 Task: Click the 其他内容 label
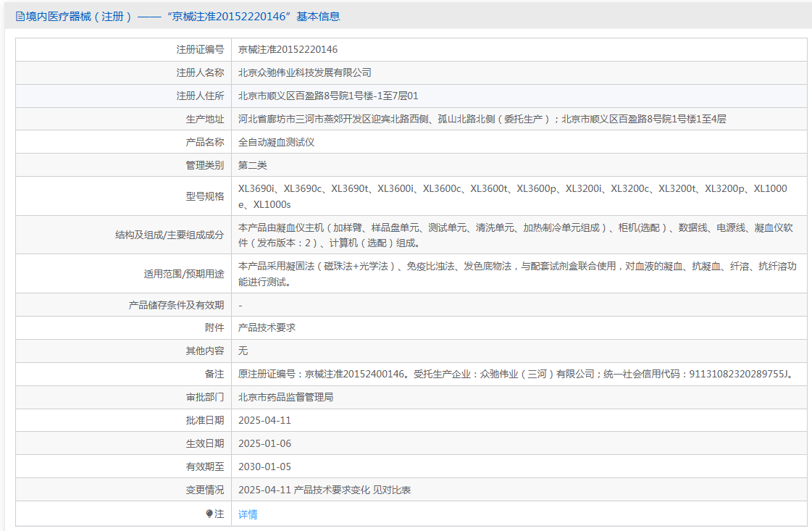pos(205,351)
